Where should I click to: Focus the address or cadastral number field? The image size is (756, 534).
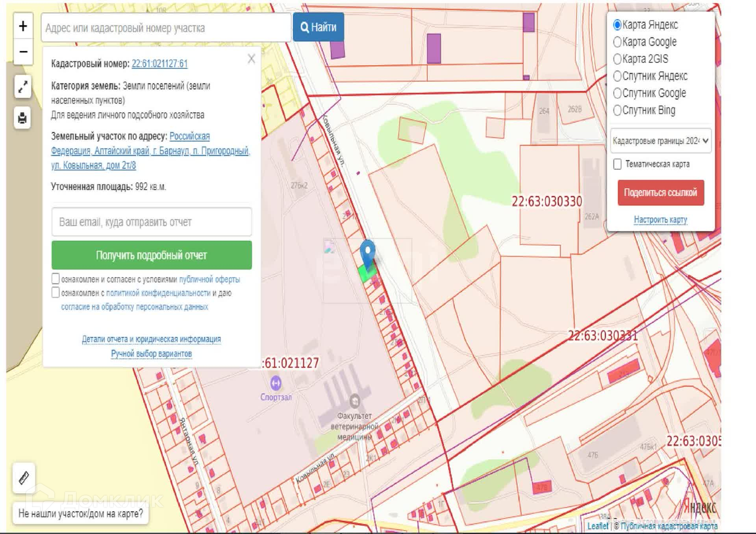point(165,28)
